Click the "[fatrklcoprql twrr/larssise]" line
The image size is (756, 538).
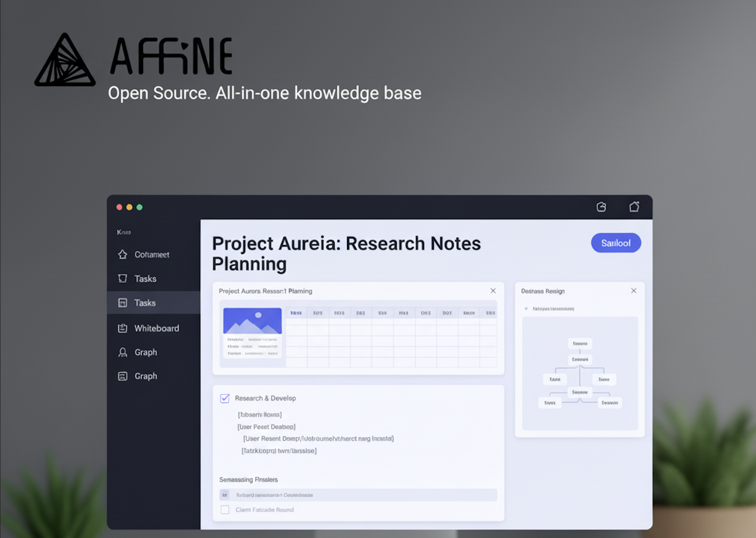tap(279, 451)
